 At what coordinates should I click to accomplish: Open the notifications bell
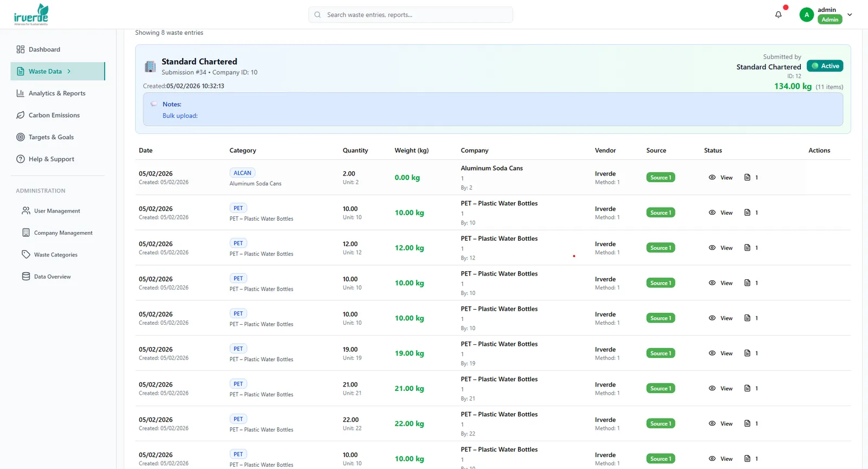(x=778, y=15)
